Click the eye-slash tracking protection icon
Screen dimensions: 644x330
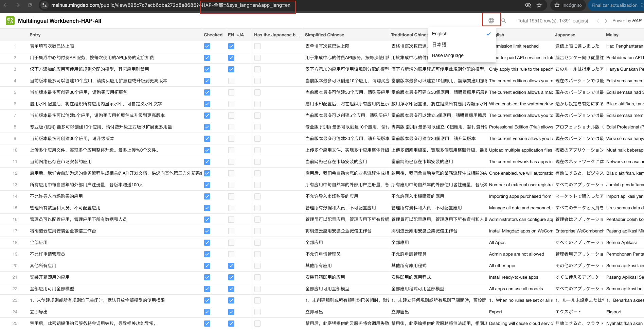(x=528, y=5)
